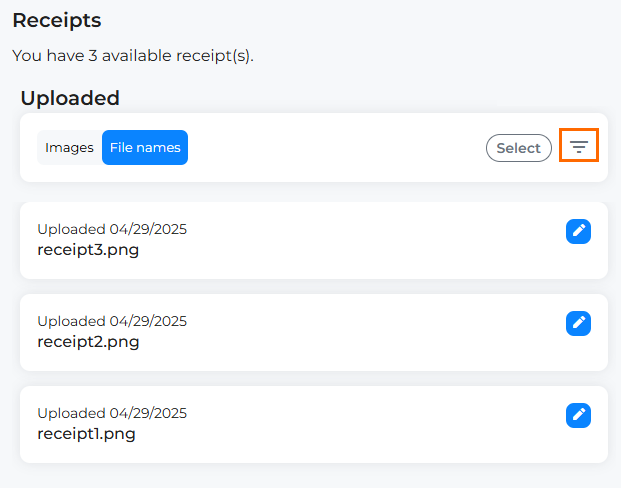Switch to the File names view
The width and height of the screenshot is (621, 488).
[x=145, y=148]
